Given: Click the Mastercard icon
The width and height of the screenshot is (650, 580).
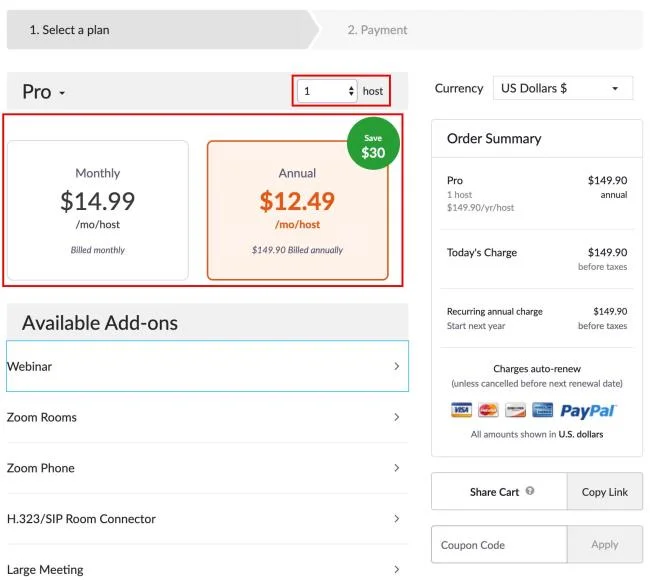Looking at the screenshot, I should [488, 410].
